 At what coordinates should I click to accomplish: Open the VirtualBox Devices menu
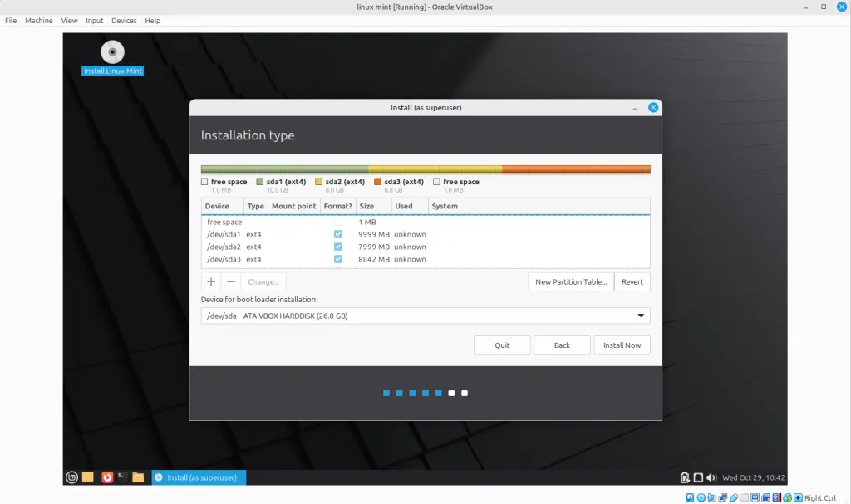click(124, 20)
